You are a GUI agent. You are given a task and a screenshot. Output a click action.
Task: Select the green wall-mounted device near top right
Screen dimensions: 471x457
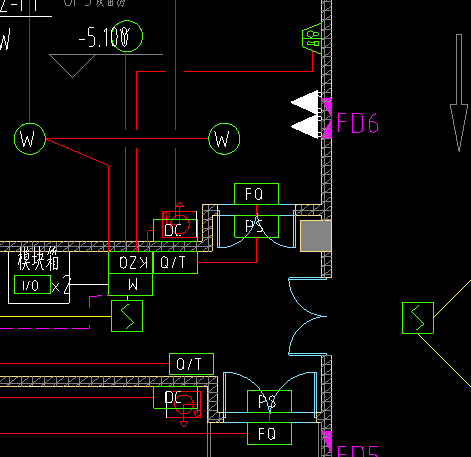click(312, 38)
